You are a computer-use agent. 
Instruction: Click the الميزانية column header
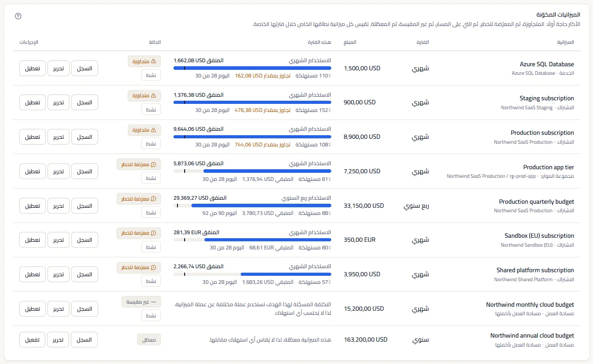point(566,42)
